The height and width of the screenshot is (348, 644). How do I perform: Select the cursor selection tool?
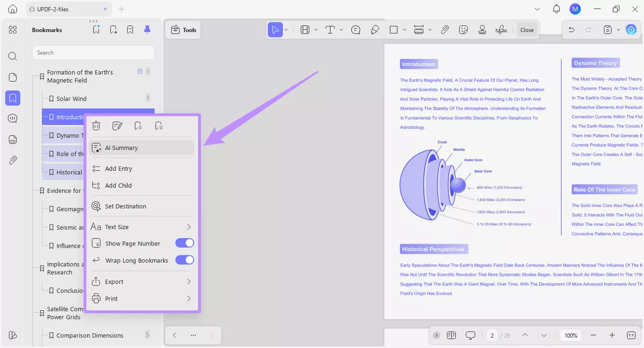pyautogui.click(x=274, y=30)
